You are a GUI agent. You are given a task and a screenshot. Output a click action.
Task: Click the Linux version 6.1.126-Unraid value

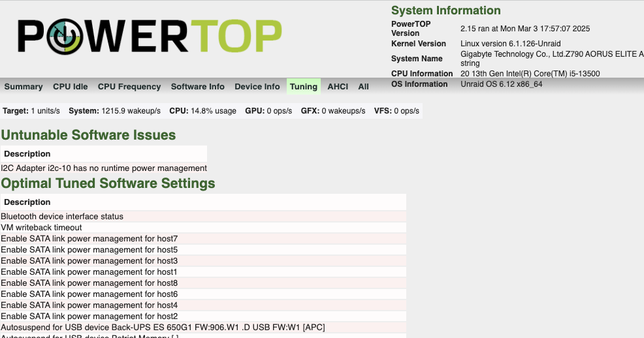[511, 44]
